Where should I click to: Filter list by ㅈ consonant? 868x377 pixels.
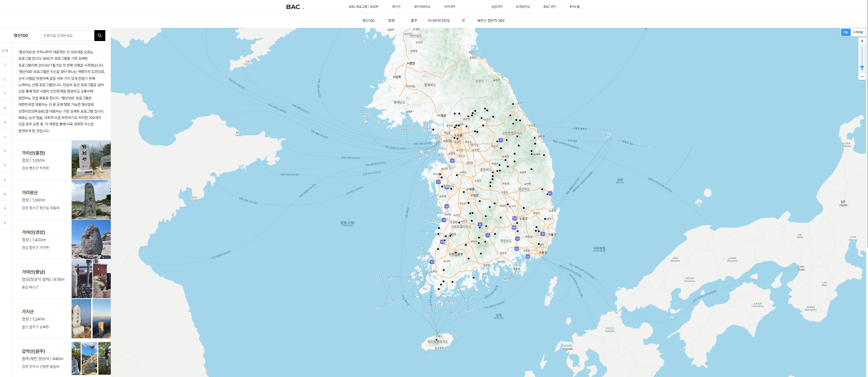click(x=5, y=165)
